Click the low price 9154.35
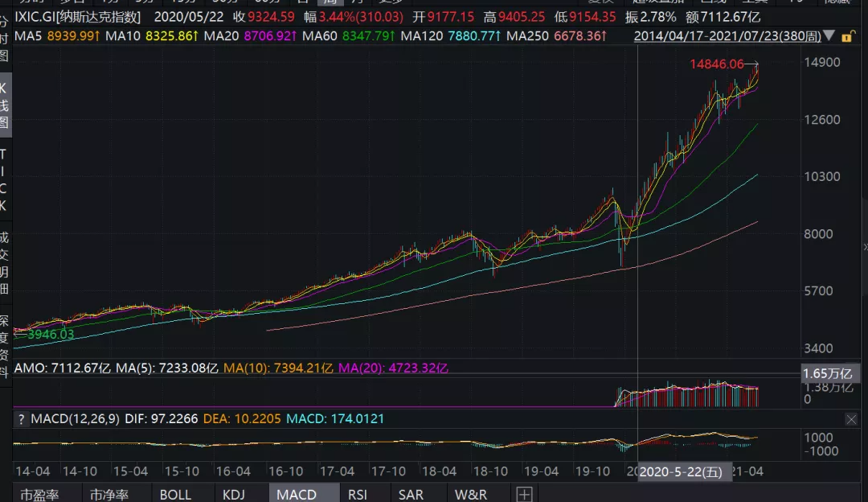The image size is (868, 502). click(x=592, y=17)
